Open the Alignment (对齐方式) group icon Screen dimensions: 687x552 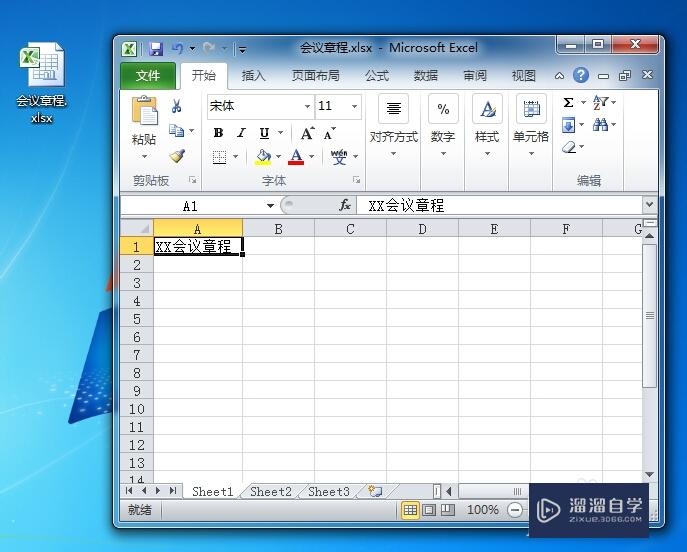tap(393, 108)
